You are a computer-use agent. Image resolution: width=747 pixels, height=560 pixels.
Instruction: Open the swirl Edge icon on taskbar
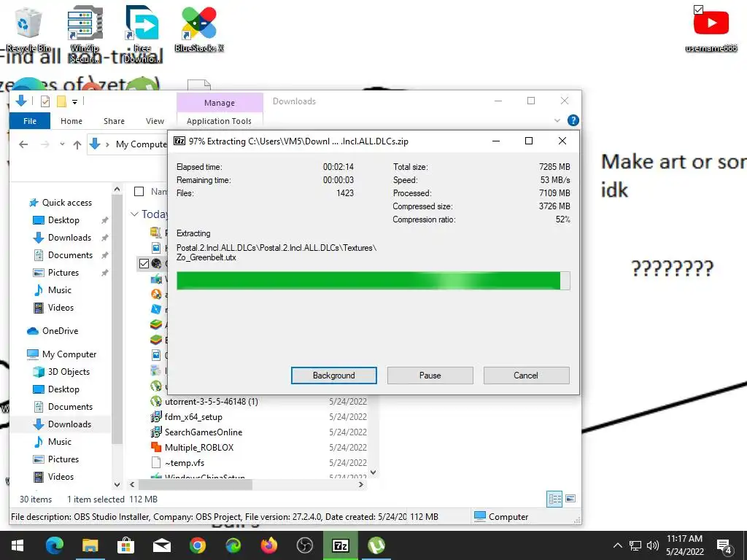pyautogui.click(x=233, y=545)
